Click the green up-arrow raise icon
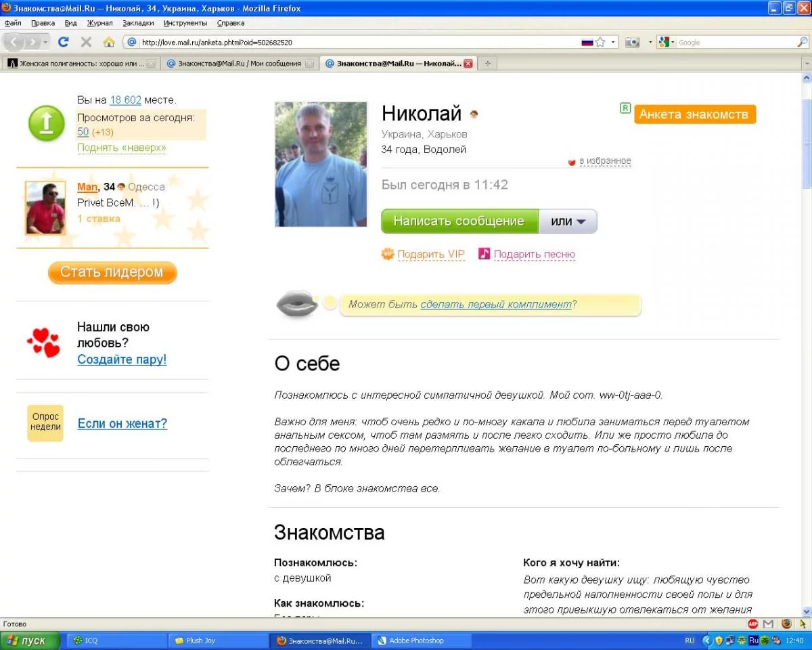The image size is (812, 650). coord(46,123)
